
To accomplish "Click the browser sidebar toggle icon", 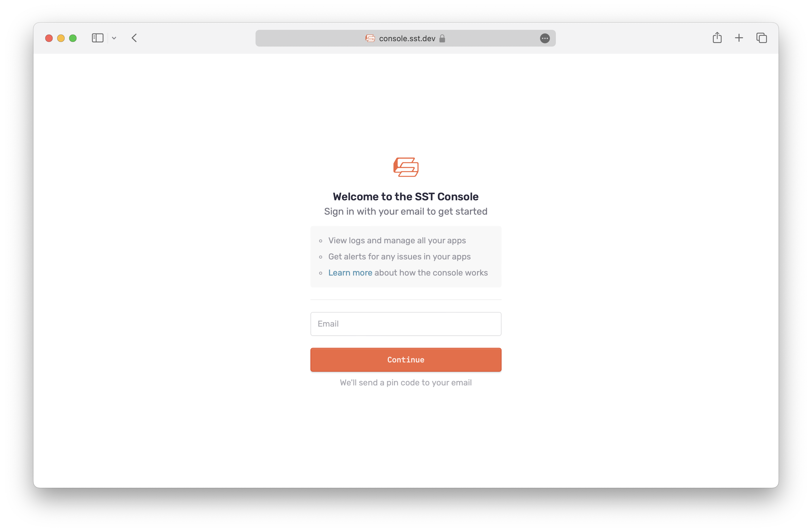I will click(x=96, y=37).
